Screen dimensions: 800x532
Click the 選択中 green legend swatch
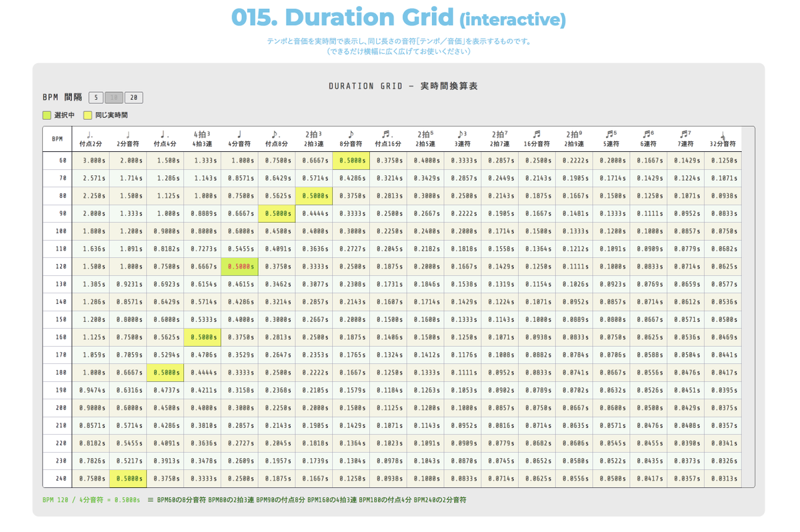pyautogui.click(x=47, y=115)
